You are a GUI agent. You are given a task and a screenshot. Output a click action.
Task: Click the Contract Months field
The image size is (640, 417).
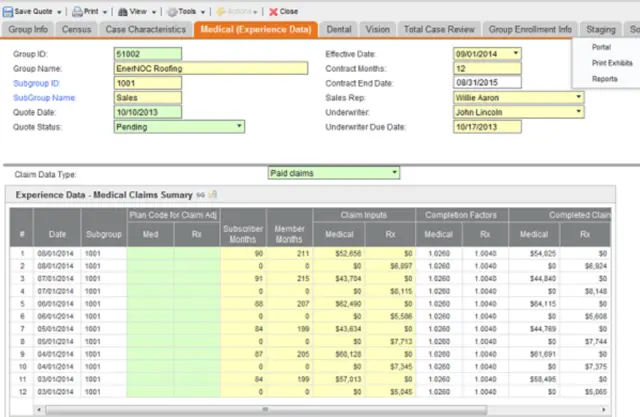pyautogui.click(x=487, y=68)
